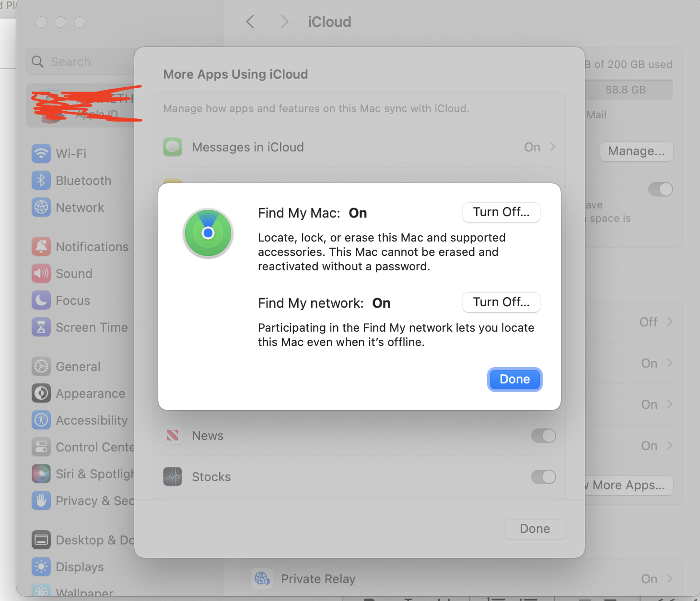Click the iCloud storage usage bar
The width and height of the screenshot is (700, 601).
pos(629,90)
